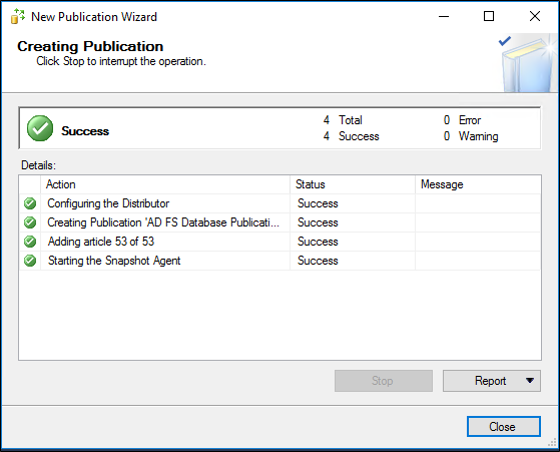Click the green check beside Creating Publication row
Screen dimensions: 560x452
click(30, 222)
